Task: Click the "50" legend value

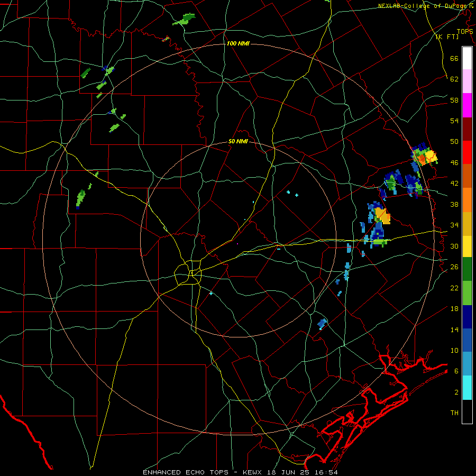Action: coord(454,141)
